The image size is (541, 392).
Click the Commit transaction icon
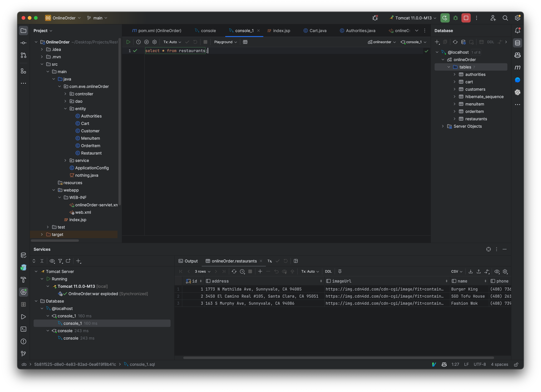coord(187,42)
